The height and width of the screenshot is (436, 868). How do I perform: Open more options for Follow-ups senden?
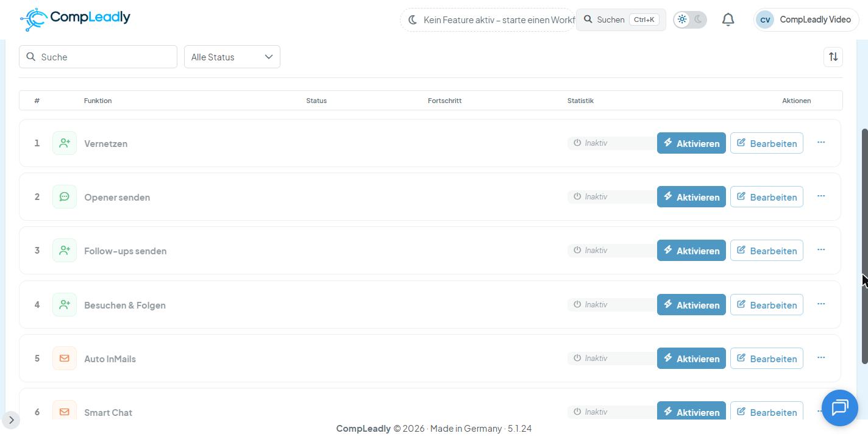(x=821, y=249)
